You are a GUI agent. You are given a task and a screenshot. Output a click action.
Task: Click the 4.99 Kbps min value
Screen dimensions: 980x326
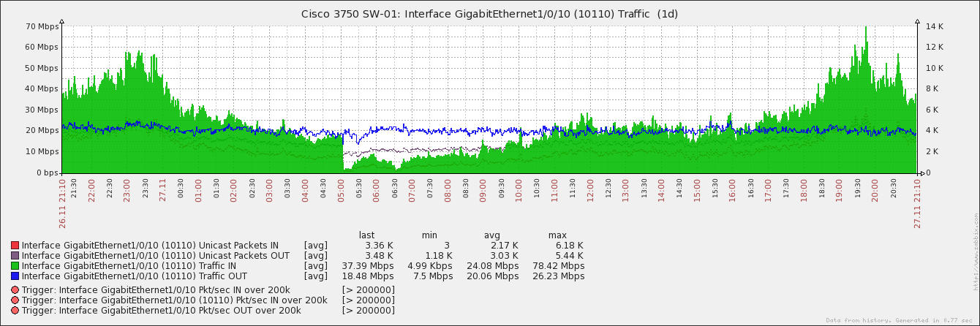(430, 266)
